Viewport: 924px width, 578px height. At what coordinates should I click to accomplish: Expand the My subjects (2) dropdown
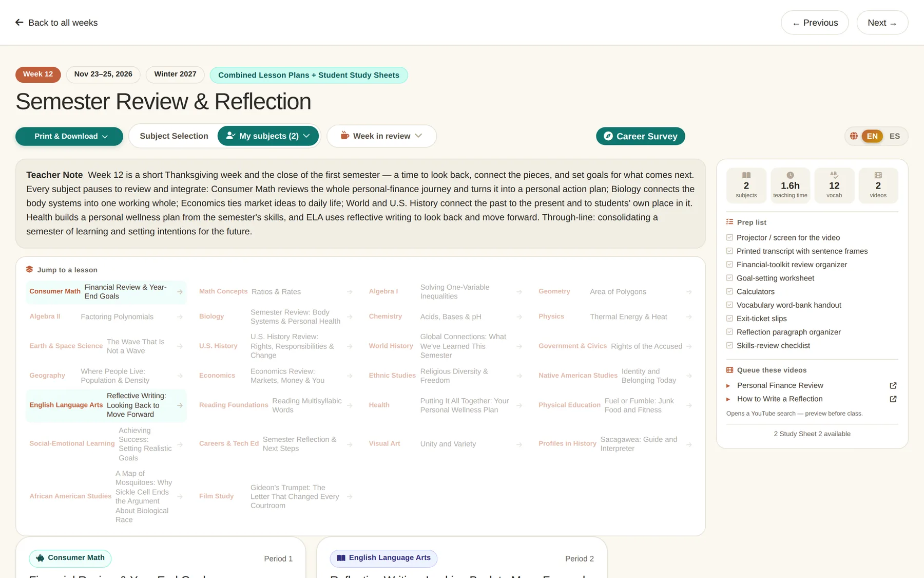coord(268,136)
